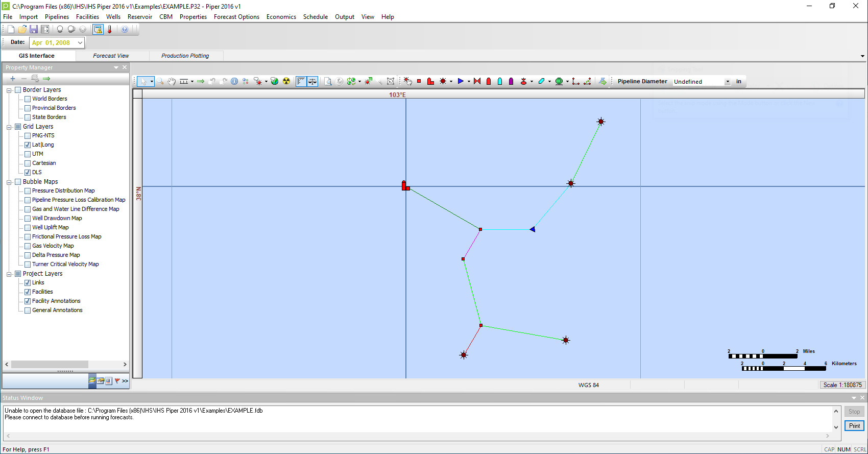Click the Scale 1:180875 status box

point(842,385)
